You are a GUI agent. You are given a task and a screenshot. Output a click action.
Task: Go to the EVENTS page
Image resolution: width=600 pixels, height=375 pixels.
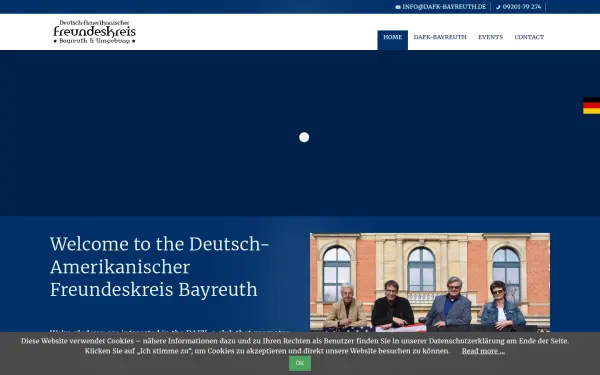pos(491,37)
